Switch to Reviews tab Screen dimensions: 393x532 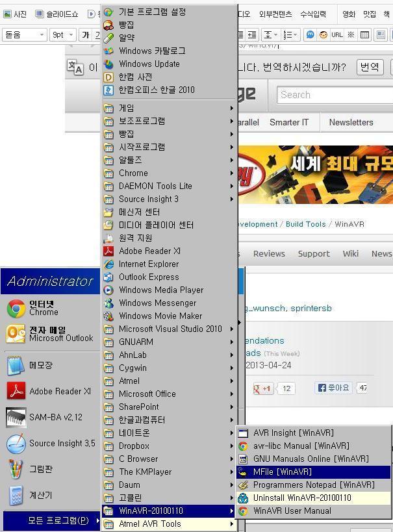coord(269,253)
